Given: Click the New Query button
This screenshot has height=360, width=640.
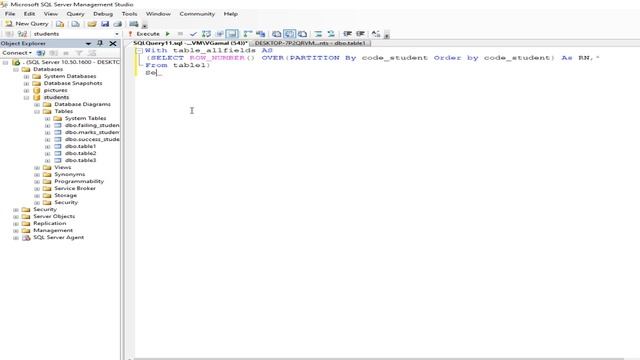Looking at the screenshot, I should [x=27, y=24].
